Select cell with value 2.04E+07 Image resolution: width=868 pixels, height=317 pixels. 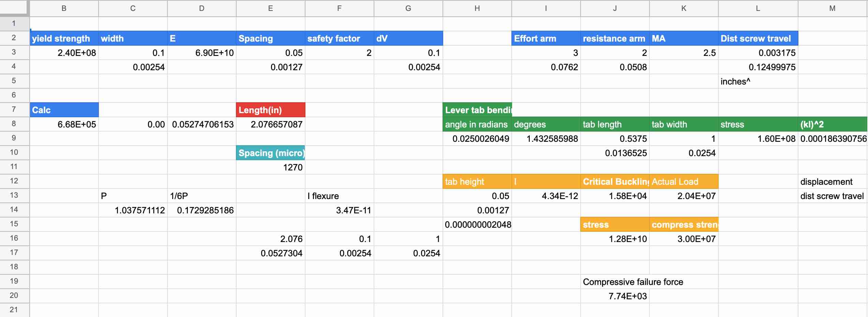[x=684, y=196]
